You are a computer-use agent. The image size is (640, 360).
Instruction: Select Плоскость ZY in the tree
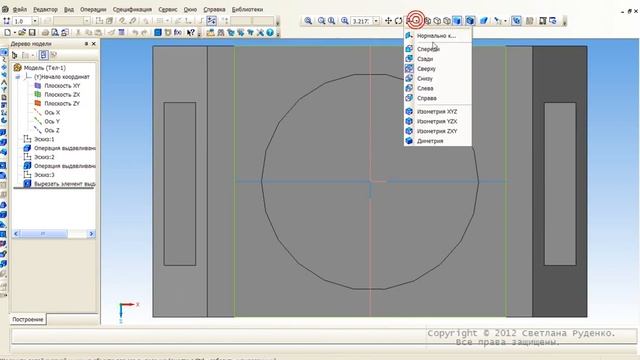pyautogui.click(x=62, y=104)
